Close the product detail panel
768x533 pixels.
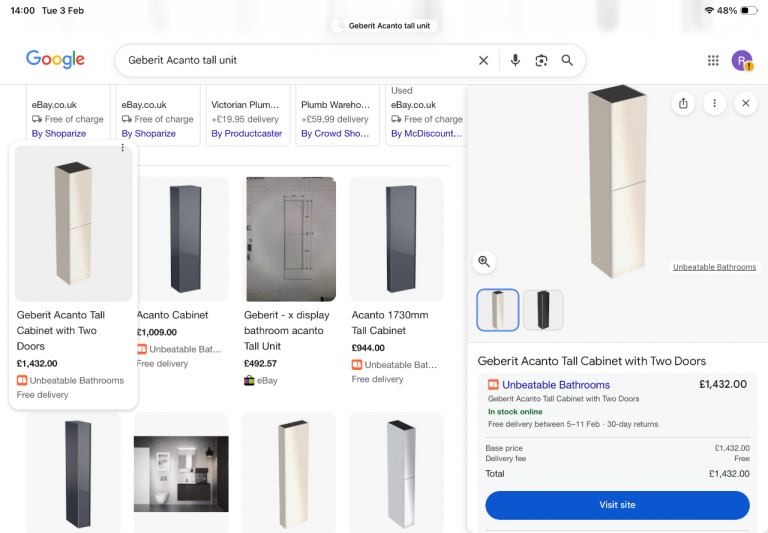pos(745,103)
